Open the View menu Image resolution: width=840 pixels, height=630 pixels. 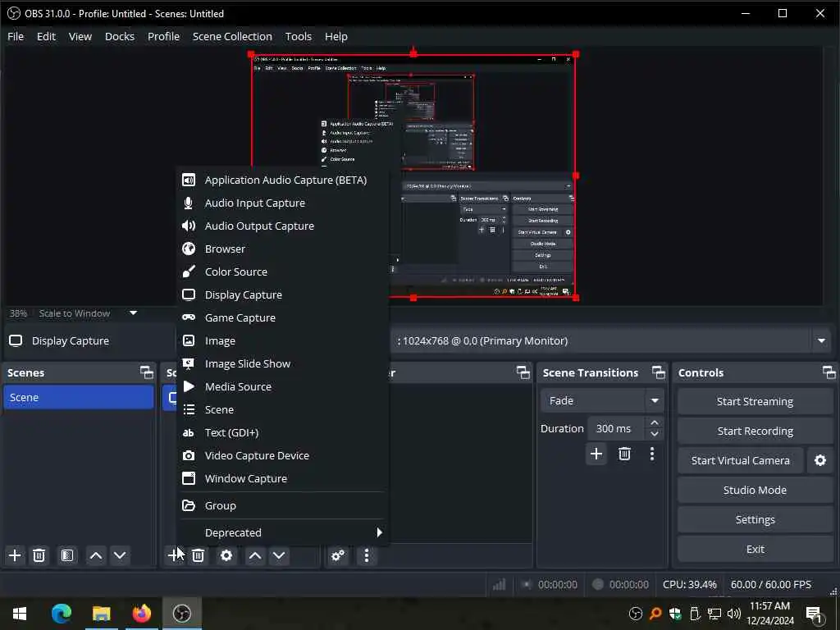[x=80, y=36]
